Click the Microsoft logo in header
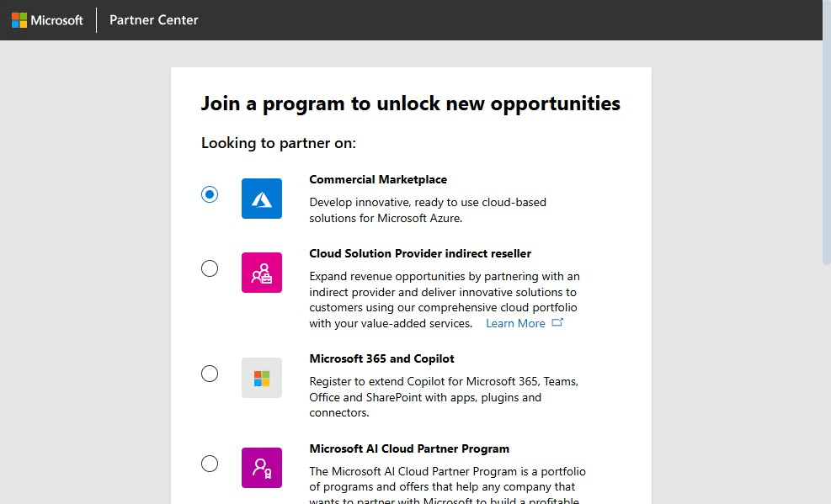The width and height of the screenshot is (831, 504). [x=47, y=20]
